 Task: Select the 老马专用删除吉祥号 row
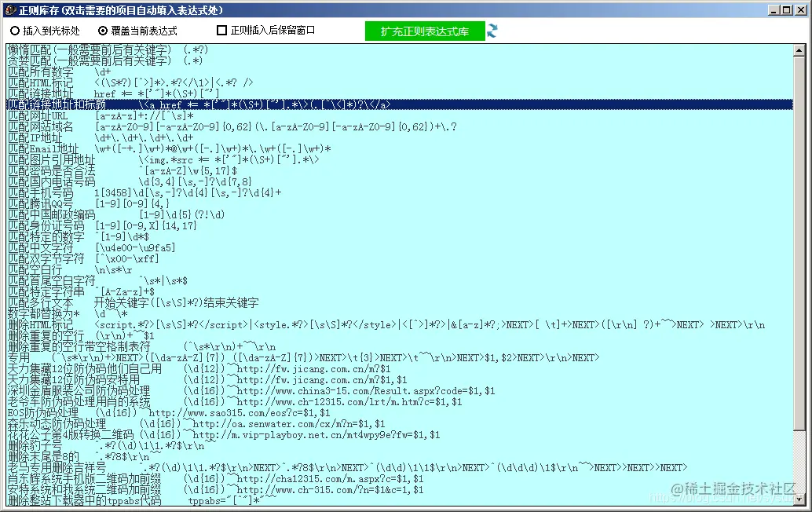pos(400,467)
